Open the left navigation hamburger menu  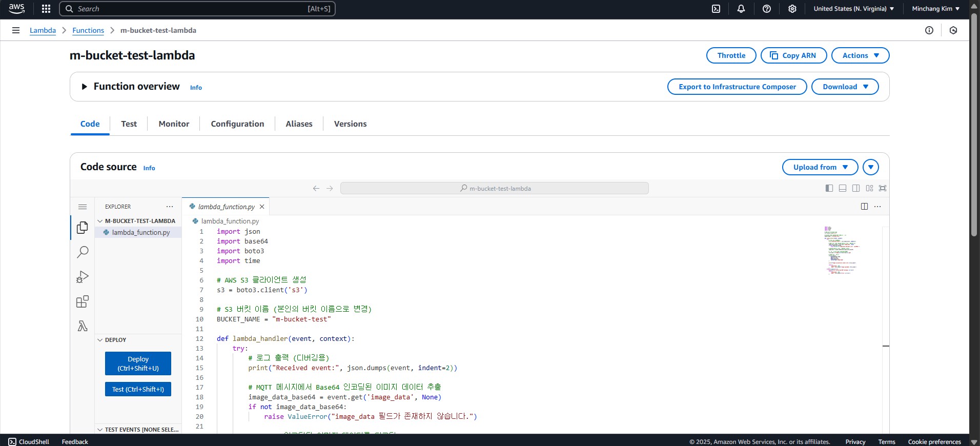click(16, 30)
